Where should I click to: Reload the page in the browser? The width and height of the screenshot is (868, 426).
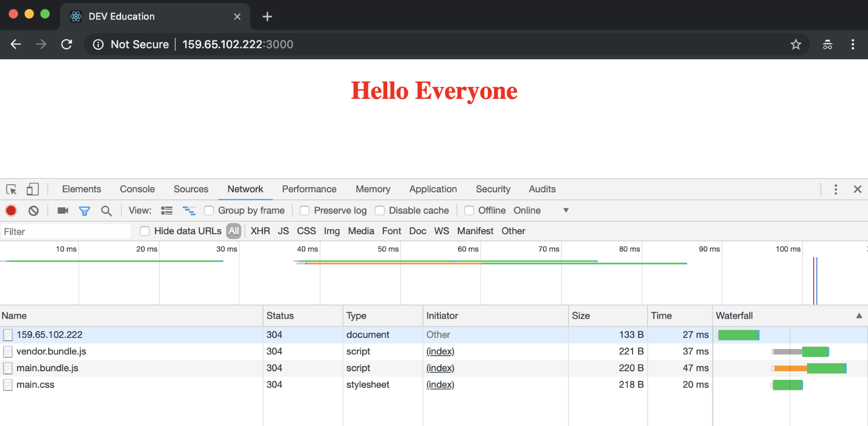click(x=67, y=44)
